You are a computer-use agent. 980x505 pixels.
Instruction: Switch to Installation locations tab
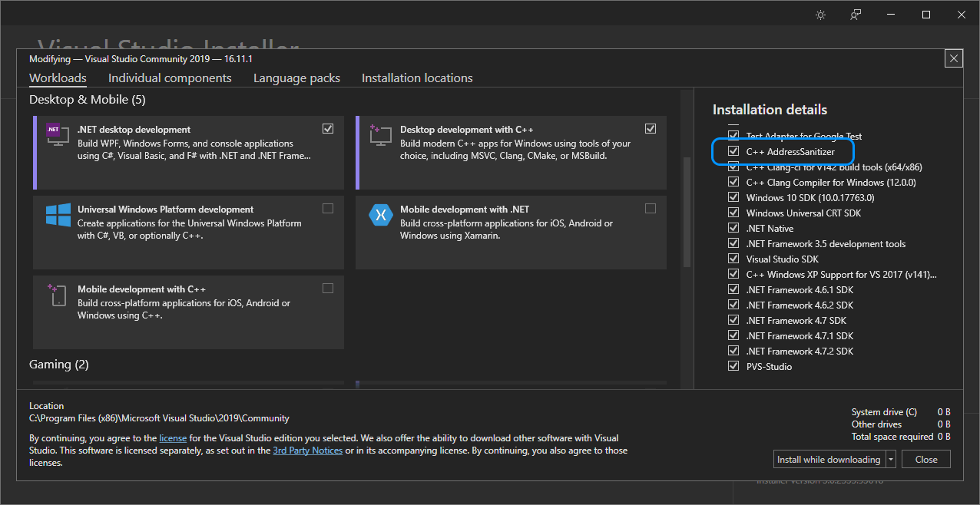(x=417, y=78)
